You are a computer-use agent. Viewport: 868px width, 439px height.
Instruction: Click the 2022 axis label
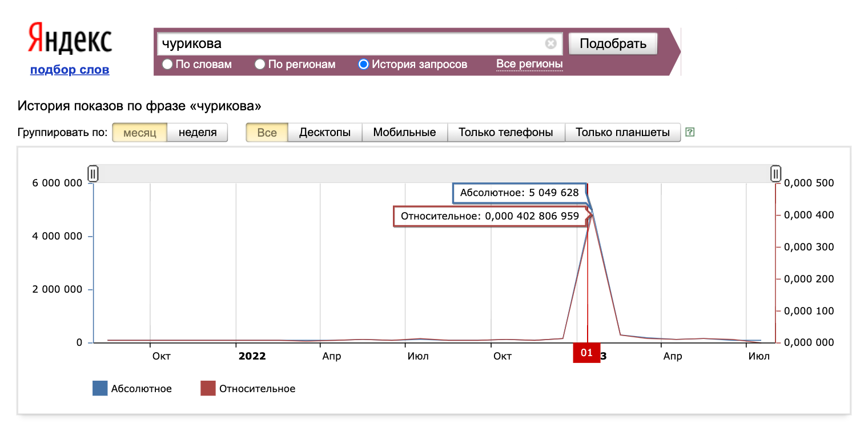click(x=252, y=356)
